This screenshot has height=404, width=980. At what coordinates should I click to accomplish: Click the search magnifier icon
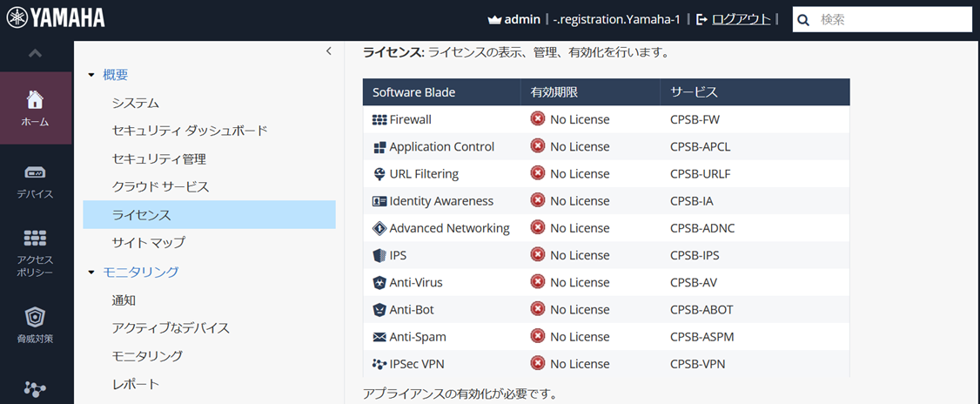(804, 19)
